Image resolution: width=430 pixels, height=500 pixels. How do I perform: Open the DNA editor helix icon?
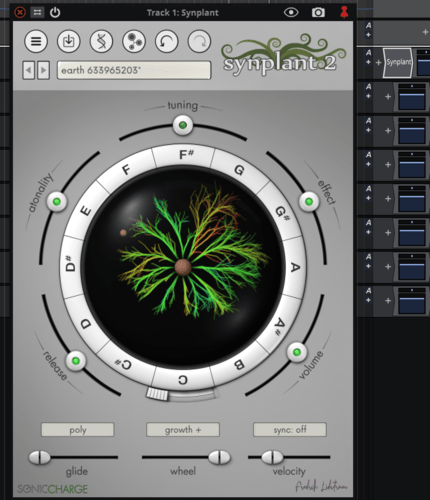pyautogui.click(x=101, y=42)
